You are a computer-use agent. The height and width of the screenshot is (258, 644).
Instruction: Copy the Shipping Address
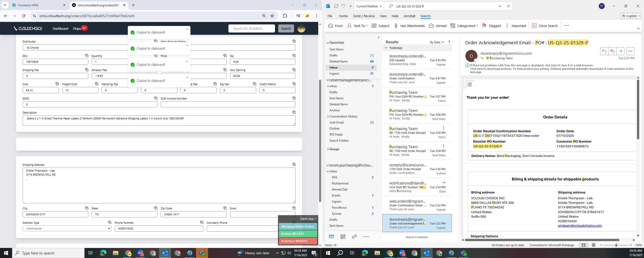(294, 164)
